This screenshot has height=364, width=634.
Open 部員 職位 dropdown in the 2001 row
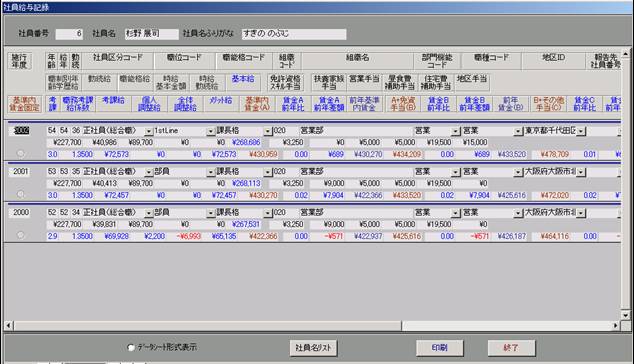tap(211, 172)
